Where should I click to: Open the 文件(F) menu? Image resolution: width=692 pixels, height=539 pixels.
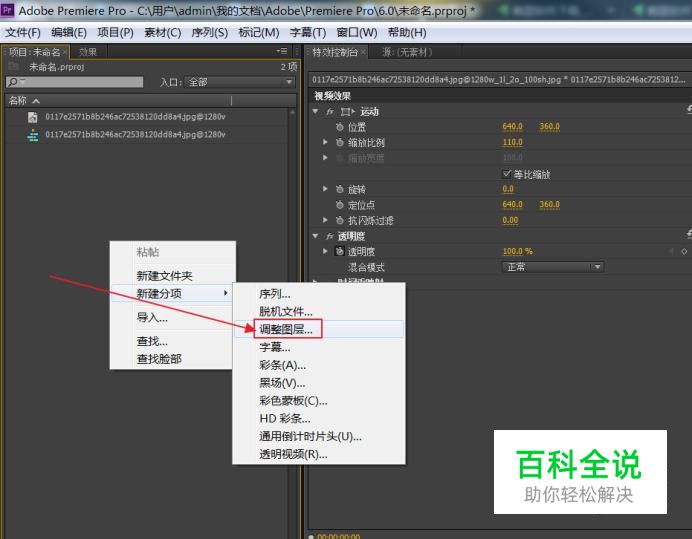coord(23,33)
